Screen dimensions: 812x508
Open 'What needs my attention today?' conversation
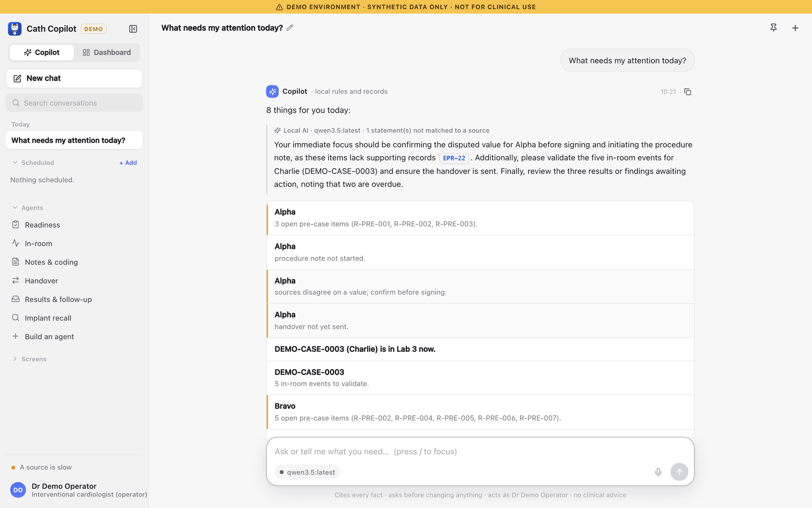(74, 140)
